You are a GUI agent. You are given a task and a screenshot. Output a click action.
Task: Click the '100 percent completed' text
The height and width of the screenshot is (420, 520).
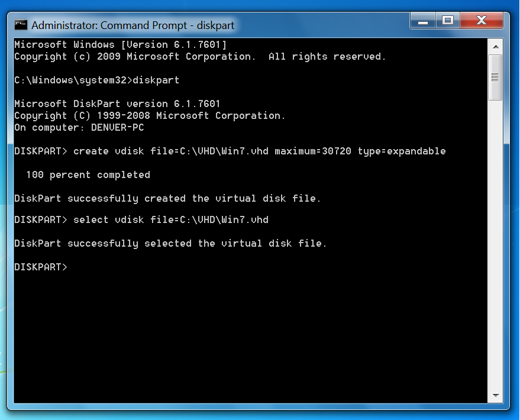click(x=88, y=175)
